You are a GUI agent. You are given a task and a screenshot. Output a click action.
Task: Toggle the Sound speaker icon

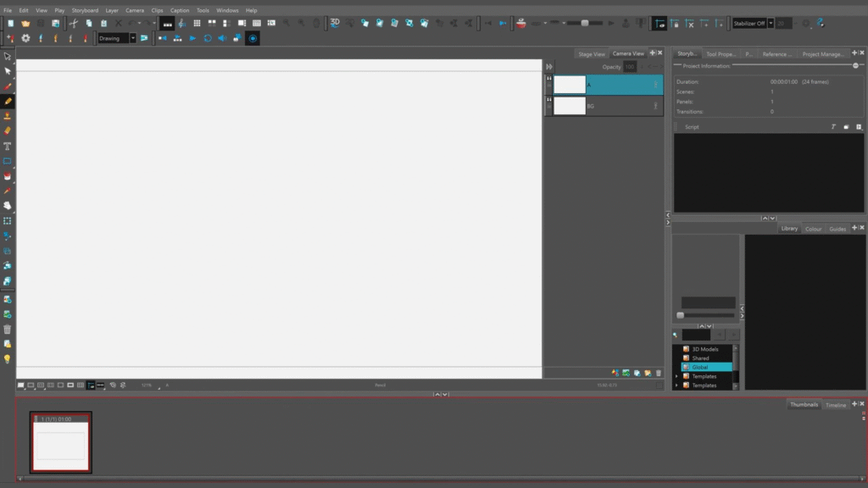pyautogui.click(x=222, y=38)
